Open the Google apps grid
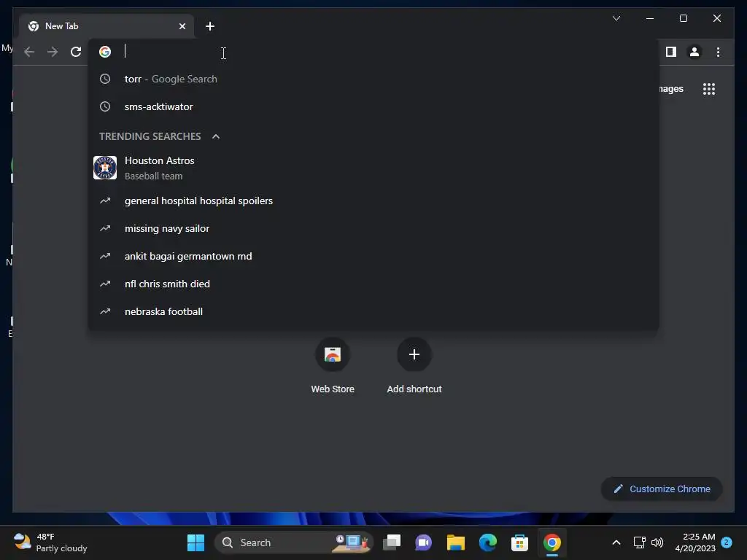The image size is (747, 560). click(x=709, y=88)
